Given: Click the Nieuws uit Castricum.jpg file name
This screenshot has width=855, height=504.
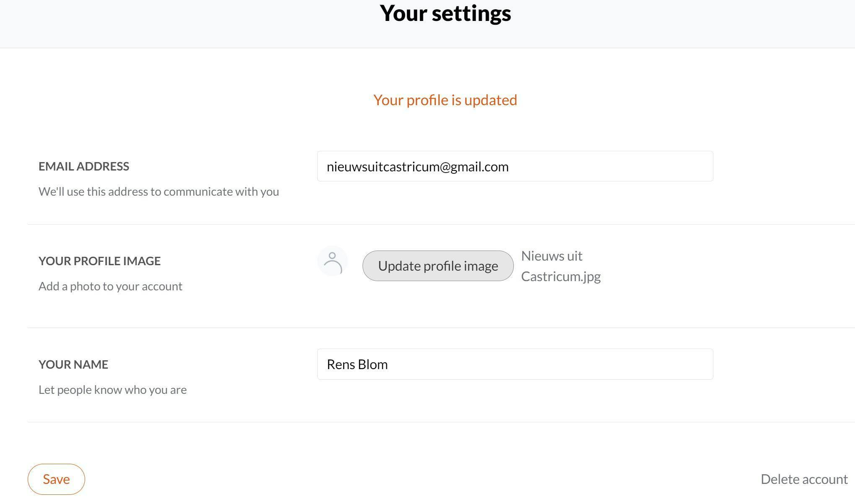Looking at the screenshot, I should pos(560,266).
